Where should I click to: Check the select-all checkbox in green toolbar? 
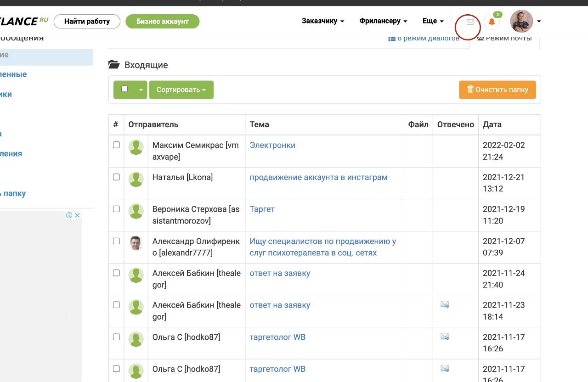[124, 89]
